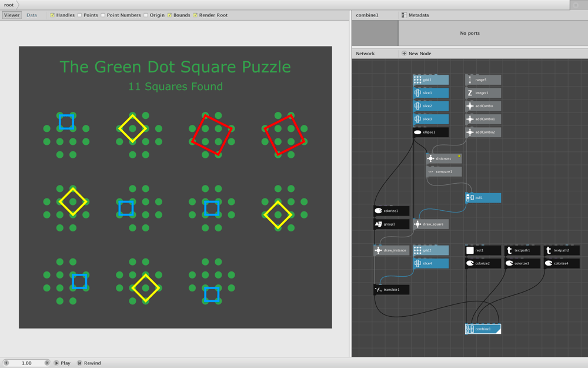Click 'The Green Dot Square Puzzle' title
The width and height of the screenshot is (588, 368).
pyautogui.click(x=175, y=67)
